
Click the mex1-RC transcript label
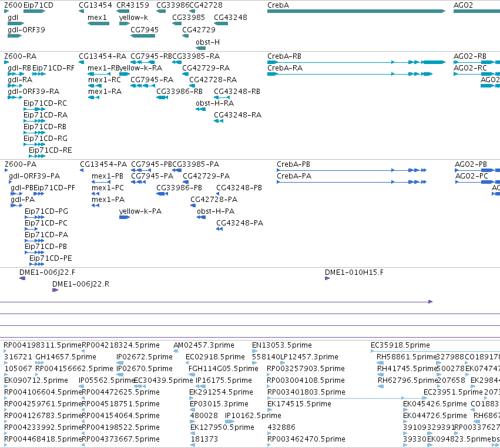pyautogui.click(x=104, y=80)
